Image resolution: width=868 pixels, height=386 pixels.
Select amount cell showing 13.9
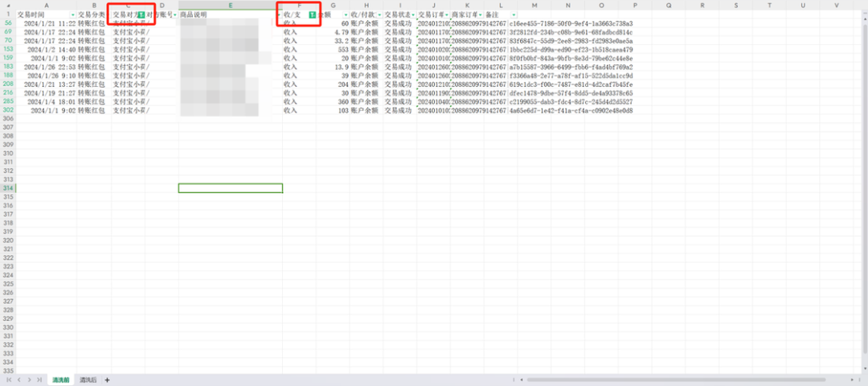[x=333, y=67]
